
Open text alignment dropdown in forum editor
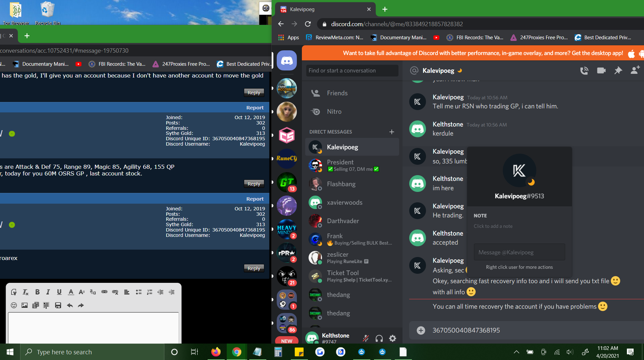point(127,292)
